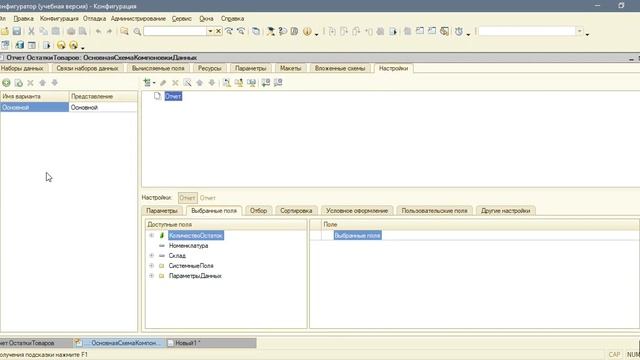The height and width of the screenshot is (360, 640).
Task: Expand the Склад field node
Action: point(151,256)
